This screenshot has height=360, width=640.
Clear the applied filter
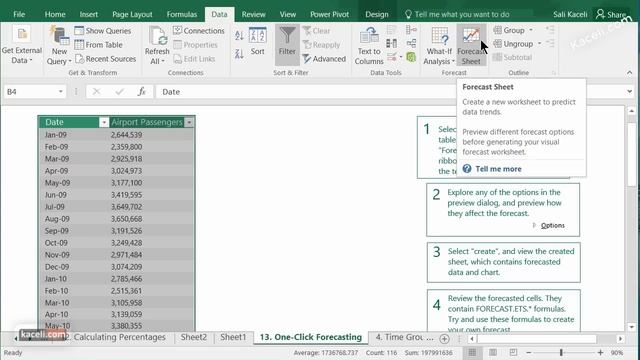[x=316, y=31]
